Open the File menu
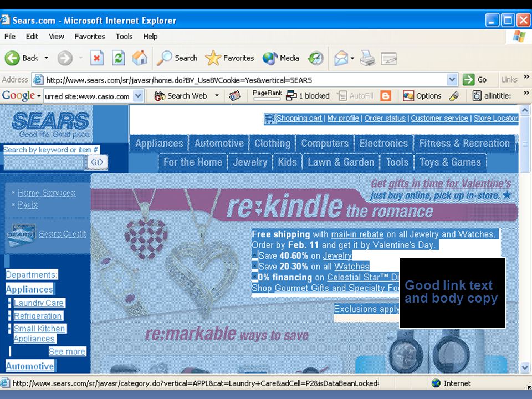The width and height of the screenshot is (532, 399). 10,37
